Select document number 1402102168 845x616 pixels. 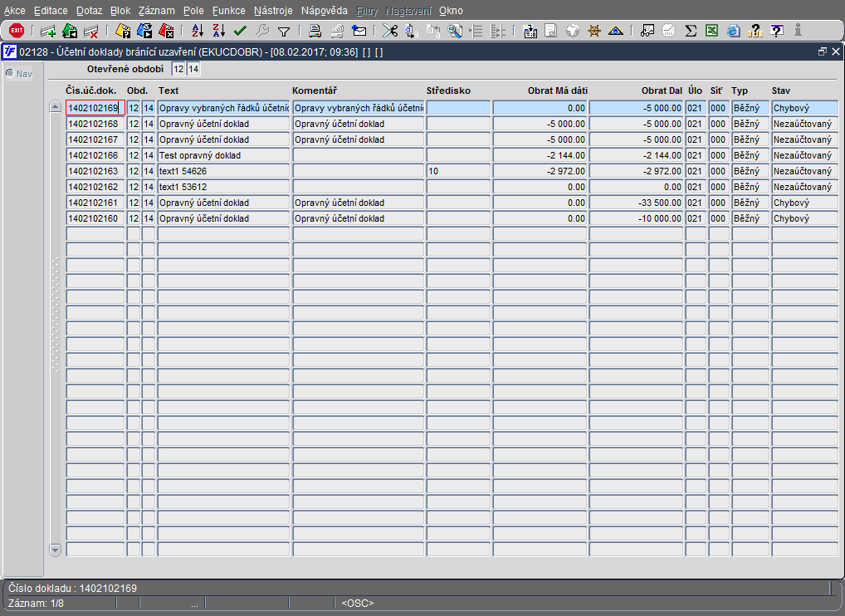tap(95, 124)
